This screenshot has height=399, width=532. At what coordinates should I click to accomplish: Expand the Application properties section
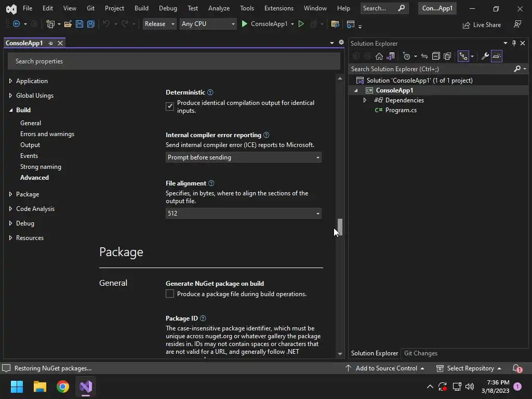10,81
